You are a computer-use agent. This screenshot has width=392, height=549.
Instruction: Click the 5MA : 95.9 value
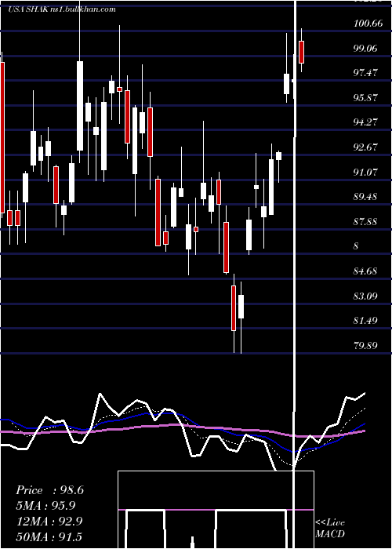(x=45, y=506)
